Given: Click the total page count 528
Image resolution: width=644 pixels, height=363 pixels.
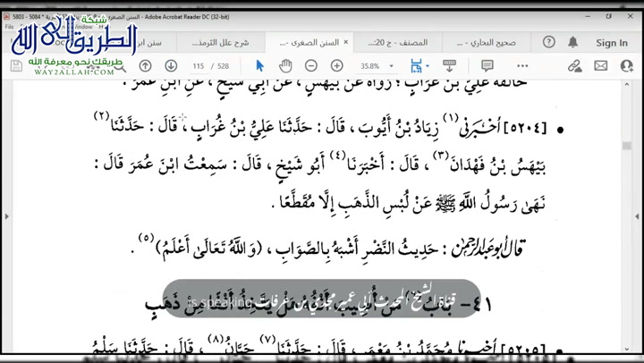Looking at the screenshot, I should pyautogui.click(x=223, y=66).
